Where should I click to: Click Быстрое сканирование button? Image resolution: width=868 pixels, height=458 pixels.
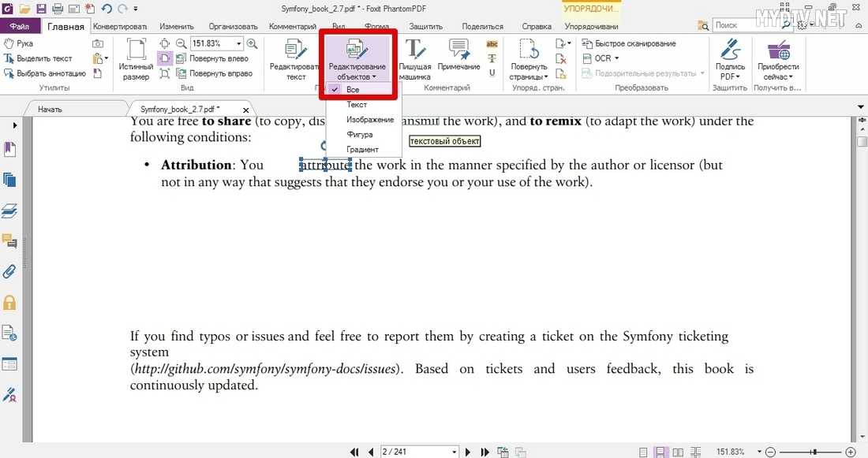coord(629,43)
